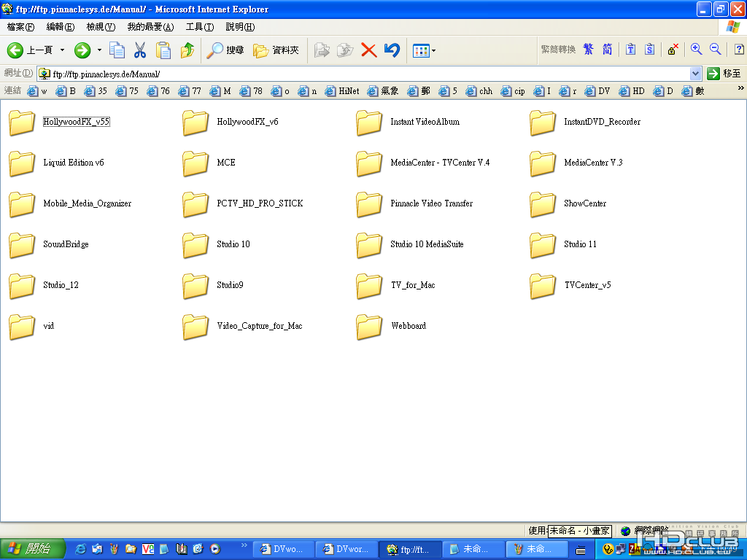
Task: Expand the Forward button history dropdown
Action: pyautogui.click(x=99, y=50)
